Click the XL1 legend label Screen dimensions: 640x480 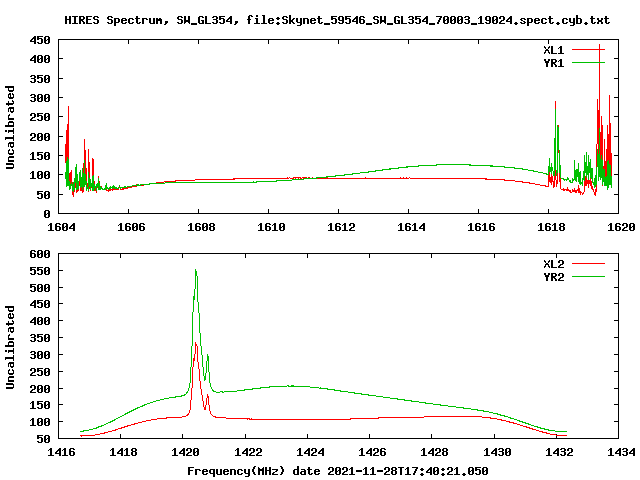[553, 50]
